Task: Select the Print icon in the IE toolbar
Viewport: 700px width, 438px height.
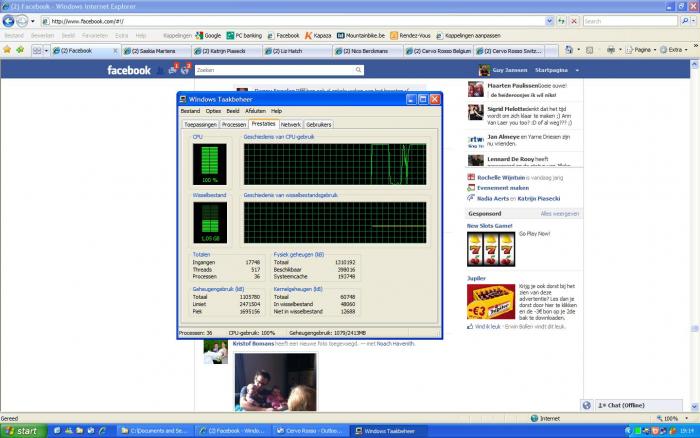Action: (611, 50)
